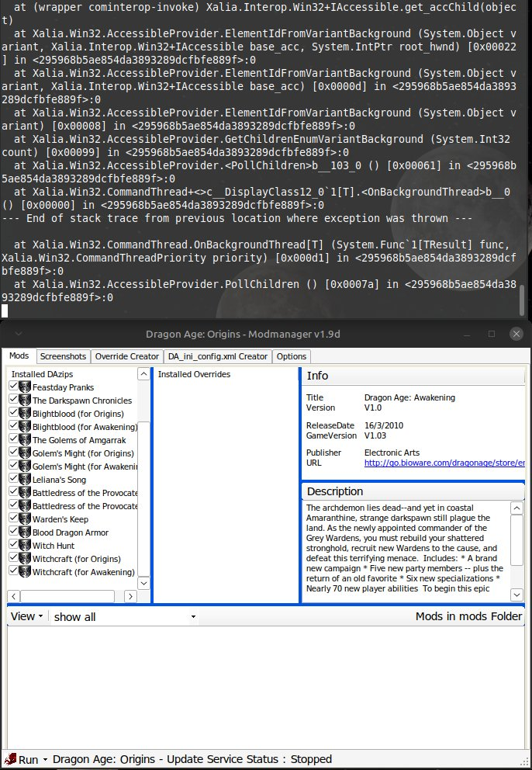Viewport: 532px width, 770px height.
Task: Toggle Blightblood (for Origins) checkbox
Action: tap(13, 413)
